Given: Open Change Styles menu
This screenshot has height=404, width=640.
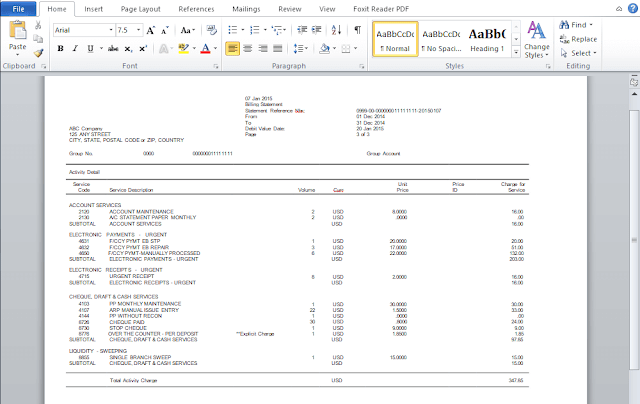Looking at the screenshot, I should (536, 40).
